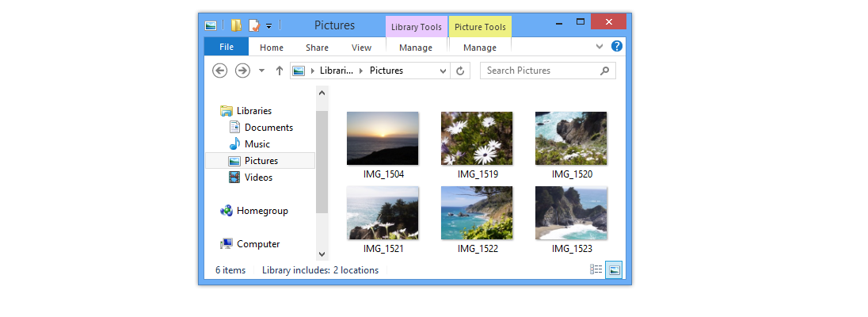The image size is (868, 317).
Task: Open Customize Quick Access Toolbar dropdown
Action: 269,26
